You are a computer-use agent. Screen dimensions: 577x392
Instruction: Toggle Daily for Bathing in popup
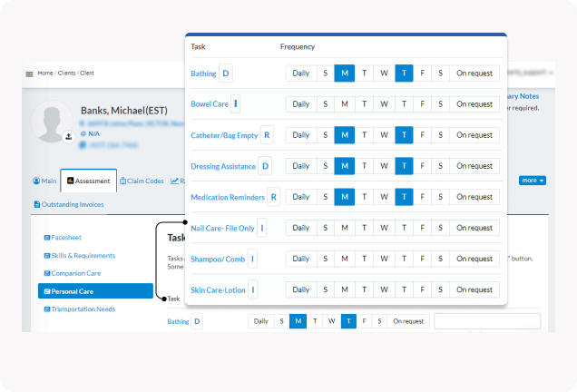(x=301, y=73)
